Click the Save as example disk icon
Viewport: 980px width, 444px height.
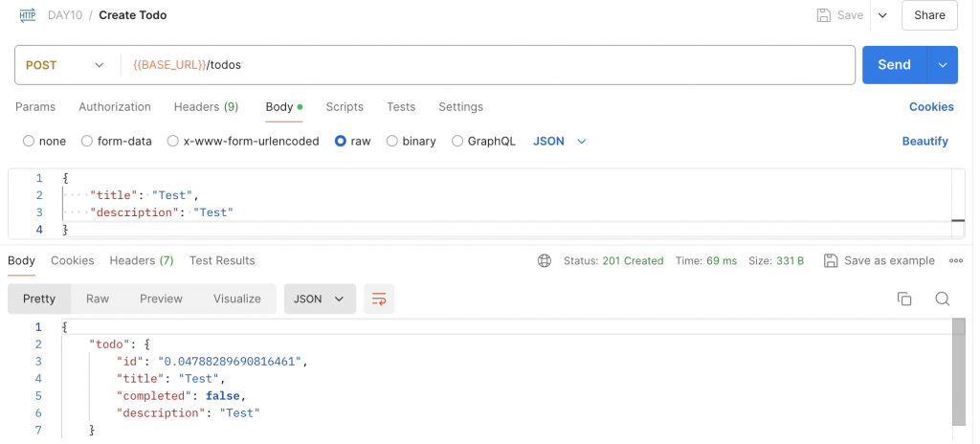click(831, 261)
